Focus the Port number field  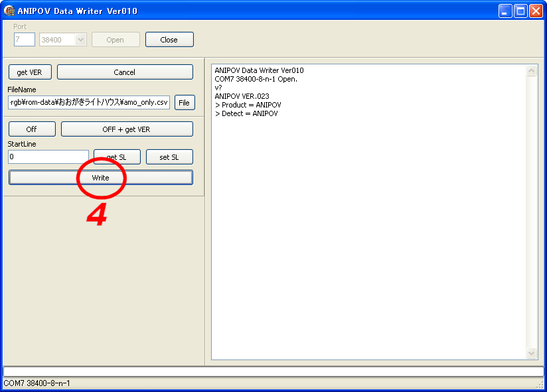tap(25, 39)
